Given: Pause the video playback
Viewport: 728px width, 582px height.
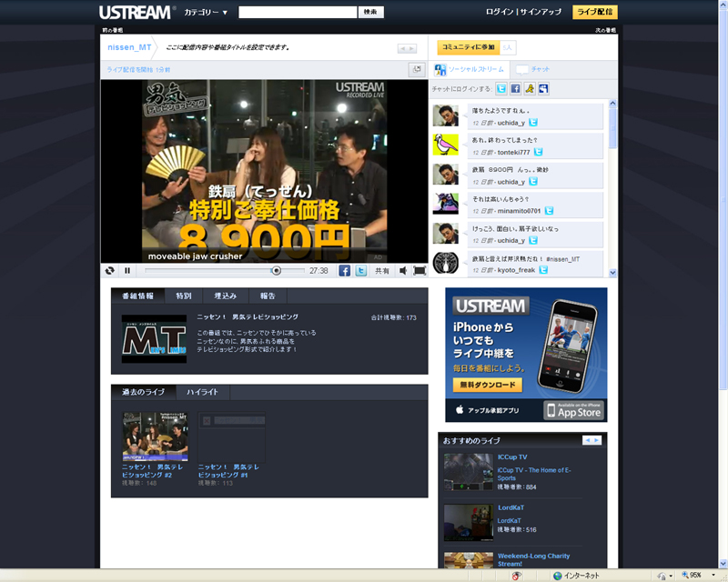Looking at the screenshot, I should point(127,270).
